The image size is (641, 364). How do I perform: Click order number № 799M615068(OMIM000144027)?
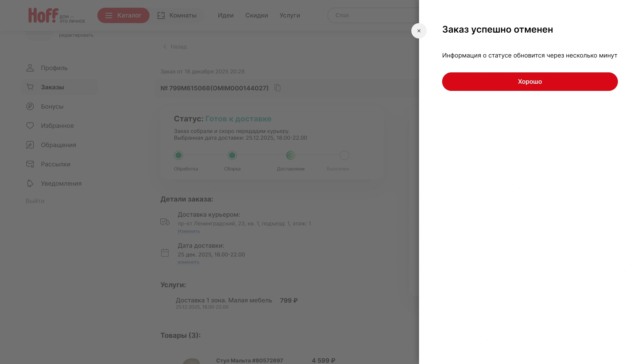(215, 88)
